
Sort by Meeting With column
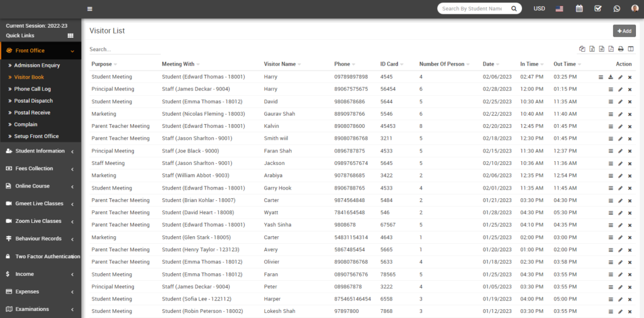[x=180, y=64]
